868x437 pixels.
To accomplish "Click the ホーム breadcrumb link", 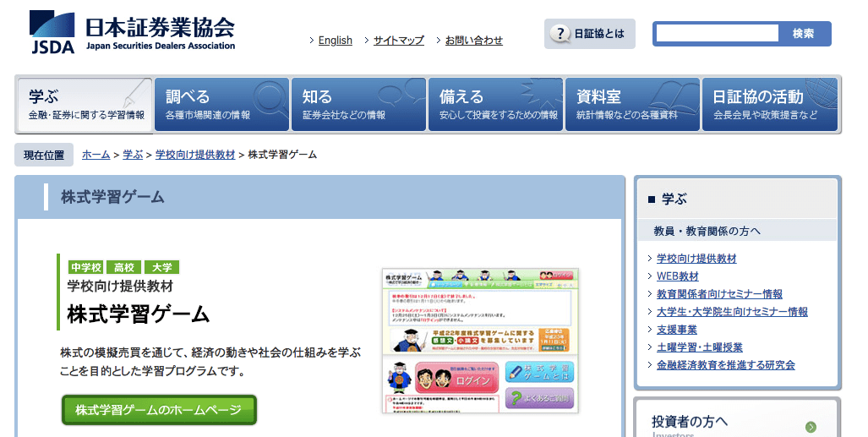I will click(96, 155).
